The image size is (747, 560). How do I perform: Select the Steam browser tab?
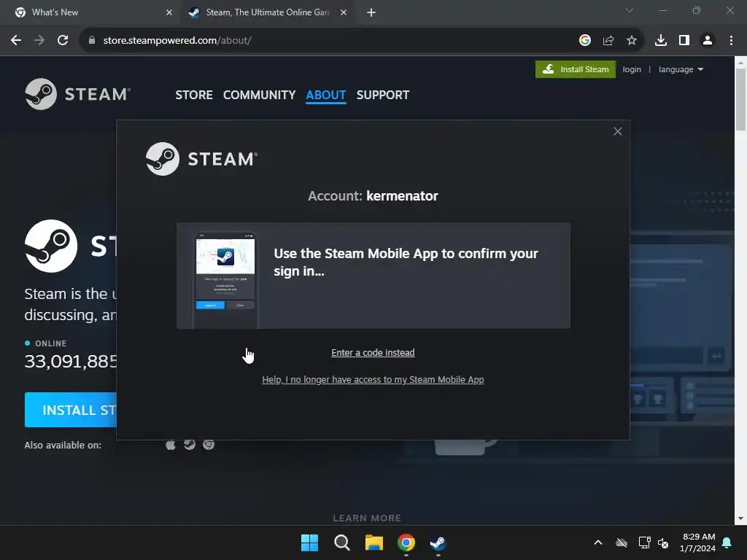pyautogui.click(x=267, y=12)
